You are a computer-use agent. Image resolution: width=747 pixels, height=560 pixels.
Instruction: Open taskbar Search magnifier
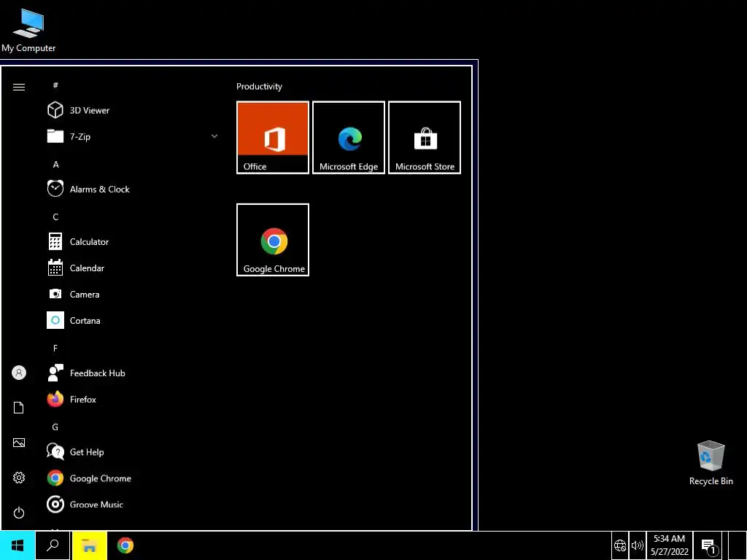(53, 545)
